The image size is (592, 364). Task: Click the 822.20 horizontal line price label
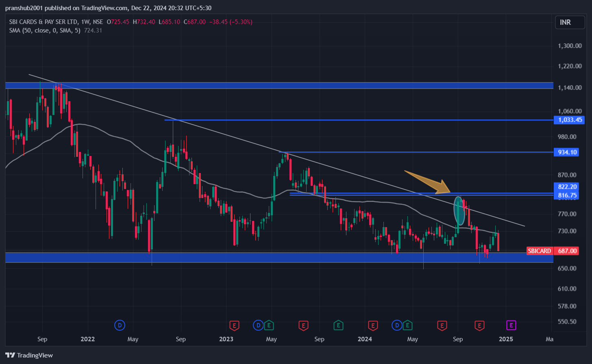point(566,187)
